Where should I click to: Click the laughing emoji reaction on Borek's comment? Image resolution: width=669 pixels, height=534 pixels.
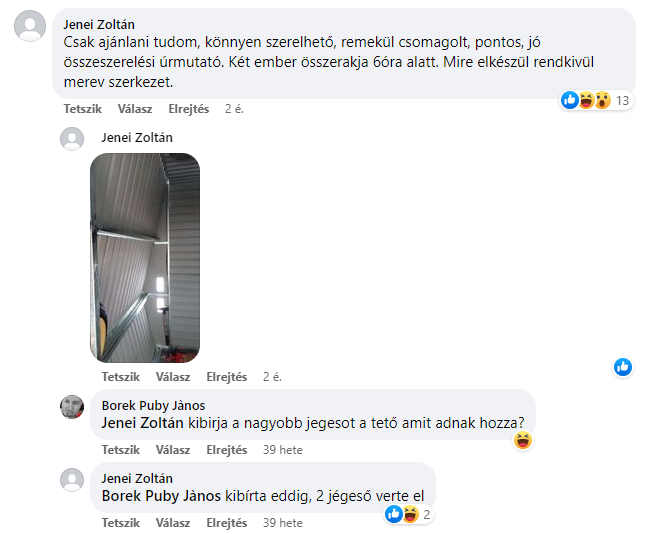[x=523, y=440]
